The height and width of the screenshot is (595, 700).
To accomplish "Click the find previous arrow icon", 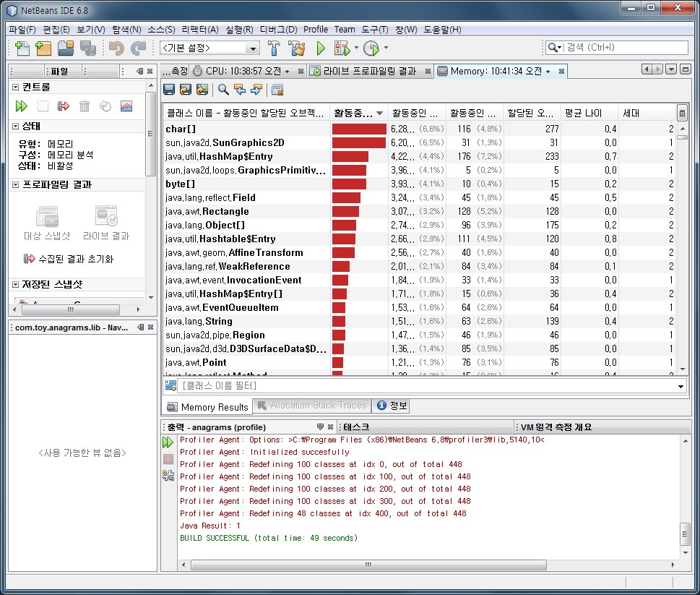I will point(240,90).
